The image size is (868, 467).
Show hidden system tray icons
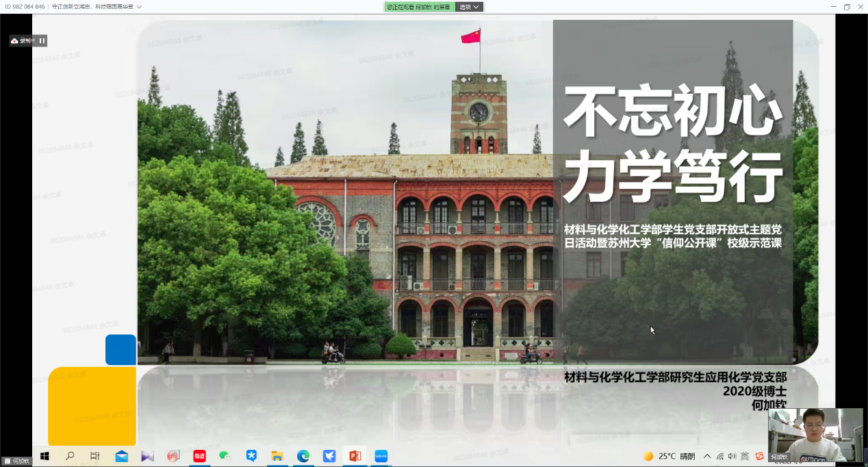click(707, 456)
